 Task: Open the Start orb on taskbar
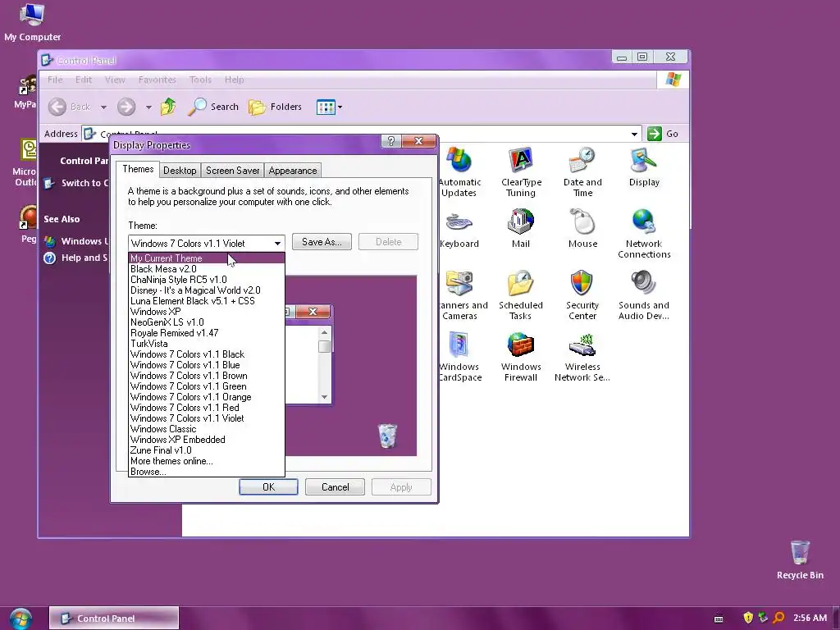point(21,619)
